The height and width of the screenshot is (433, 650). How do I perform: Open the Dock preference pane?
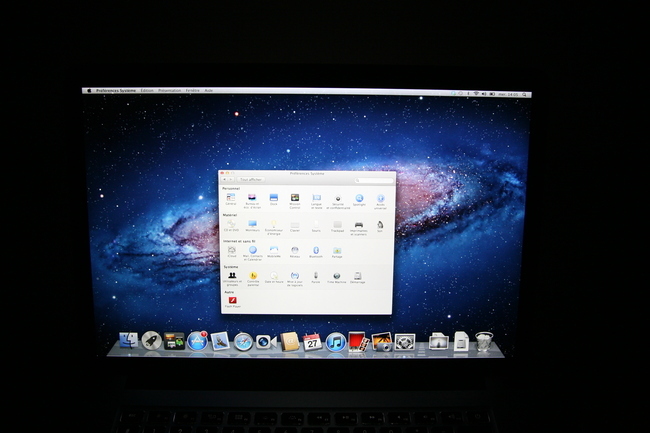(x=274, y=200)
